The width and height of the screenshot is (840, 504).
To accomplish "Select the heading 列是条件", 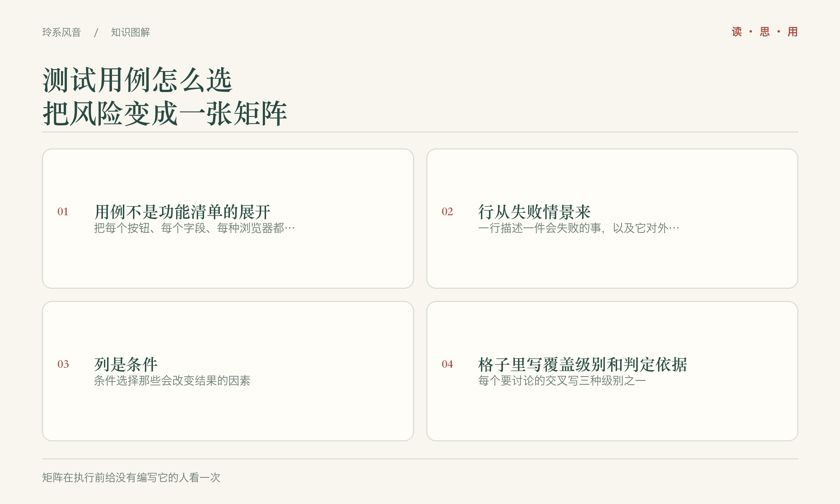I will (126, 364).
